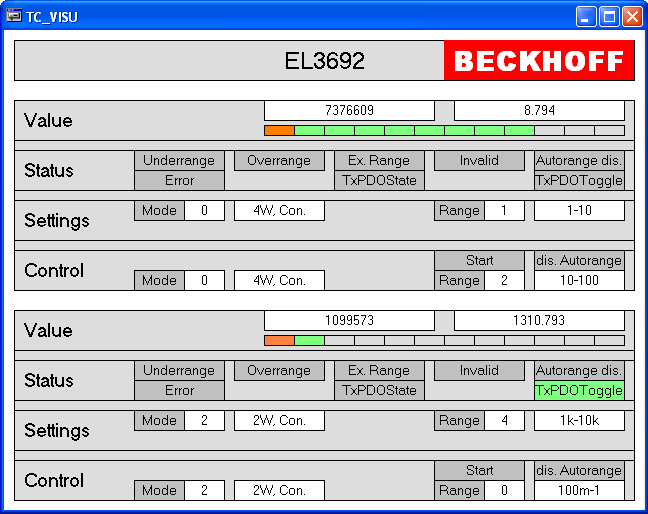This screenshot has height=514, width=648.
Task: Click channel 1 Control Range value 2
Action: tap(504, 281)
